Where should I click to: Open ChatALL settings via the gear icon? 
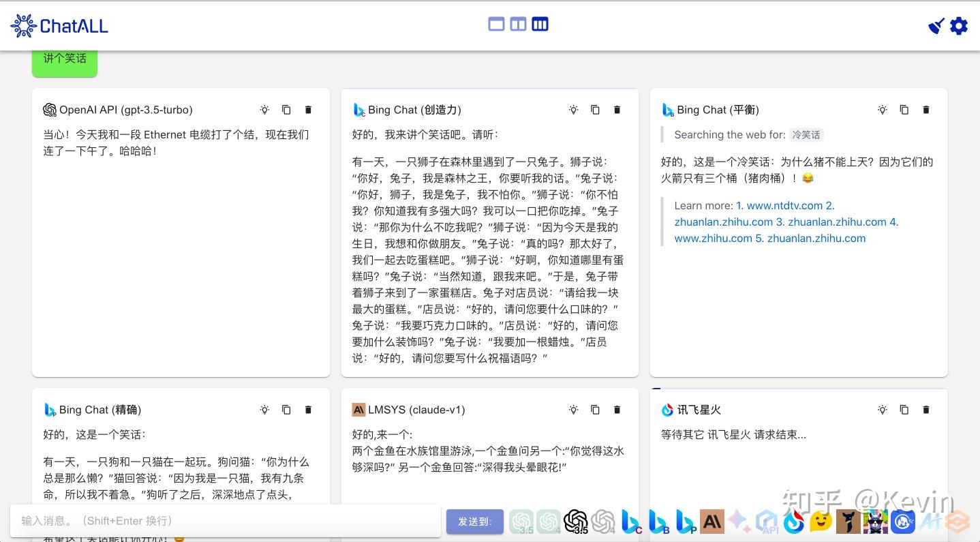click(959, 25)
